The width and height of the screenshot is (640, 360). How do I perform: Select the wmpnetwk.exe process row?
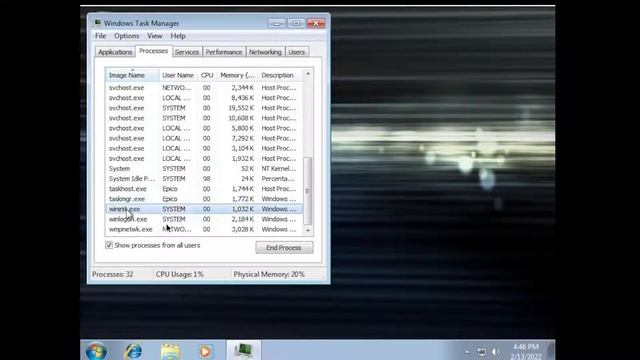pos(204,229)
